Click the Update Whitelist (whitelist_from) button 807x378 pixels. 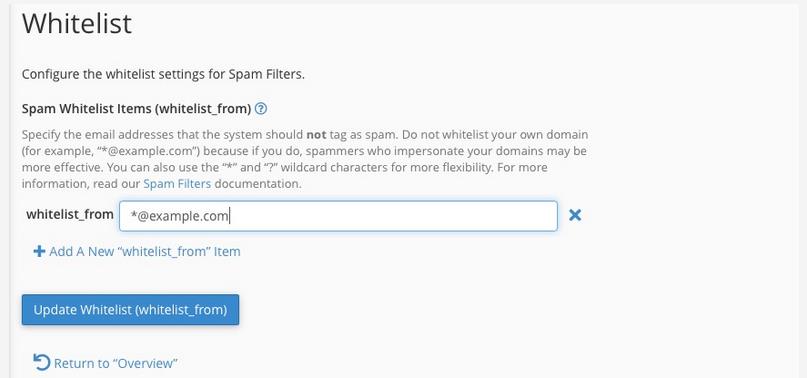pyautogui.click(x=130, y=310)
